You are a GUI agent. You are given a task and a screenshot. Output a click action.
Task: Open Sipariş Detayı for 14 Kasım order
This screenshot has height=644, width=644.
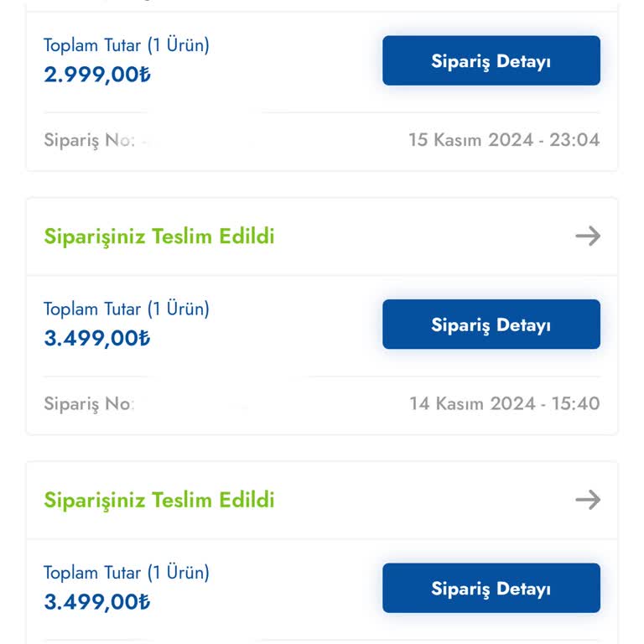(x=491, y=325)
